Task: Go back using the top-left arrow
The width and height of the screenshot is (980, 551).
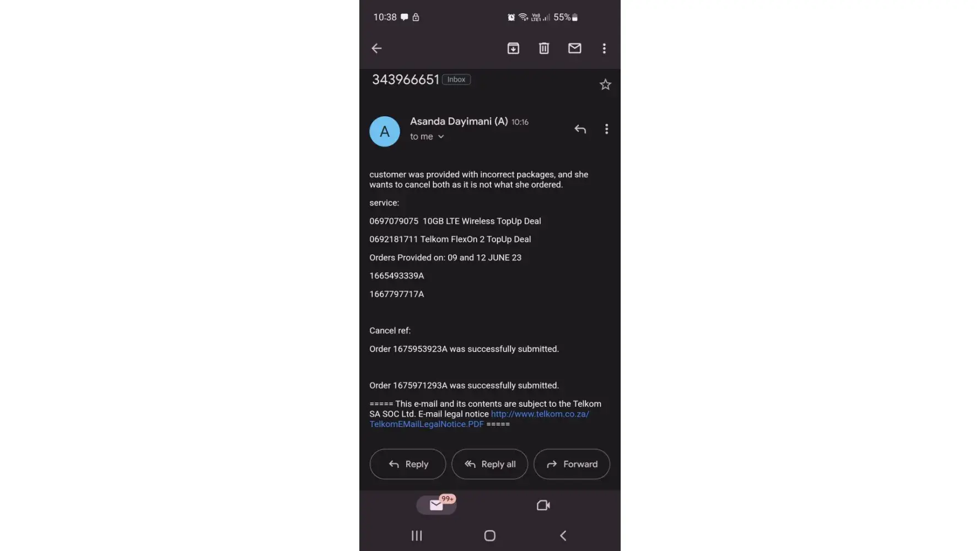Action: [x=376, y=48]
